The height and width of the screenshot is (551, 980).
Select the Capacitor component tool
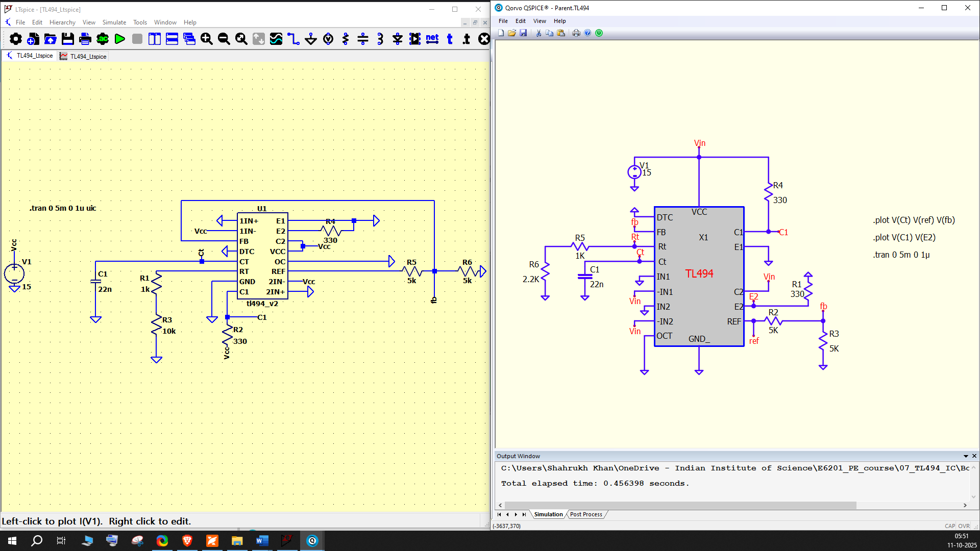point(363,39)
